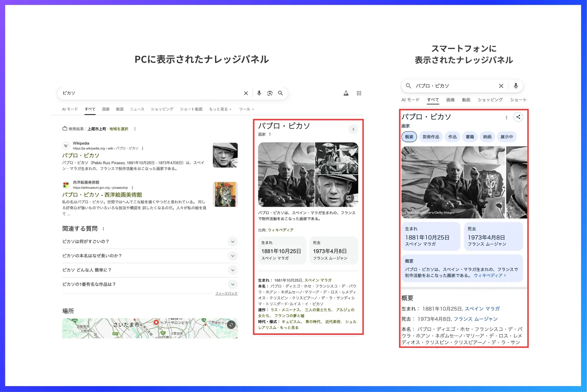Screen dimensions: 587x392
Task: Open the もっと見る dropdown
Action: click(x=220, y=109)
